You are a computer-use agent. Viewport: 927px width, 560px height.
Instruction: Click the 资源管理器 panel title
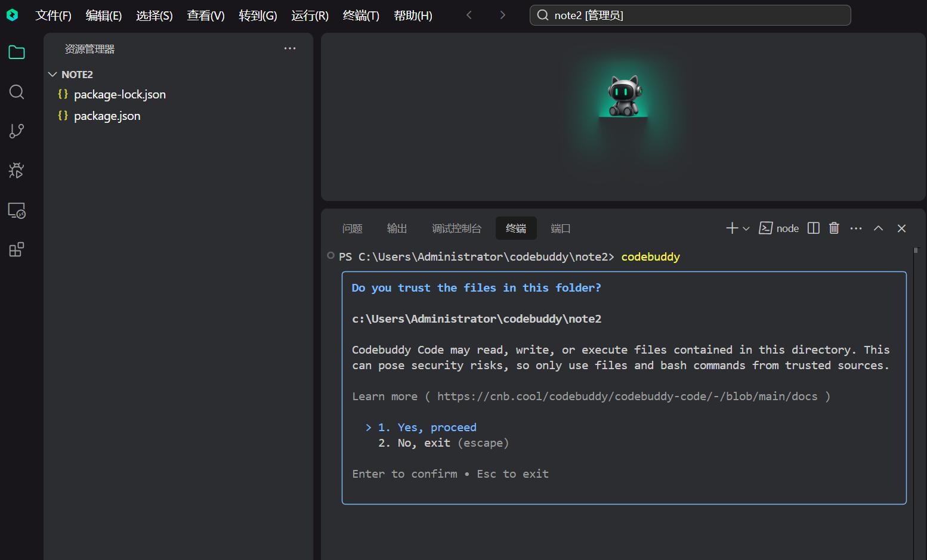tap(89, 49)
